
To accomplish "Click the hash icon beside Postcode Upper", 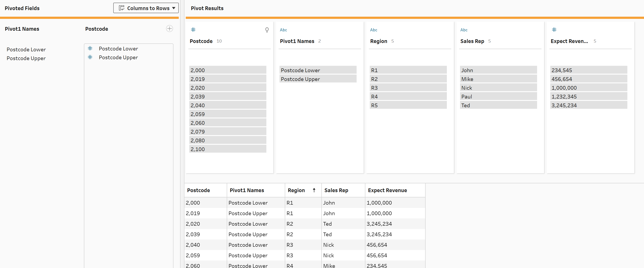I will tap(90, 57).
